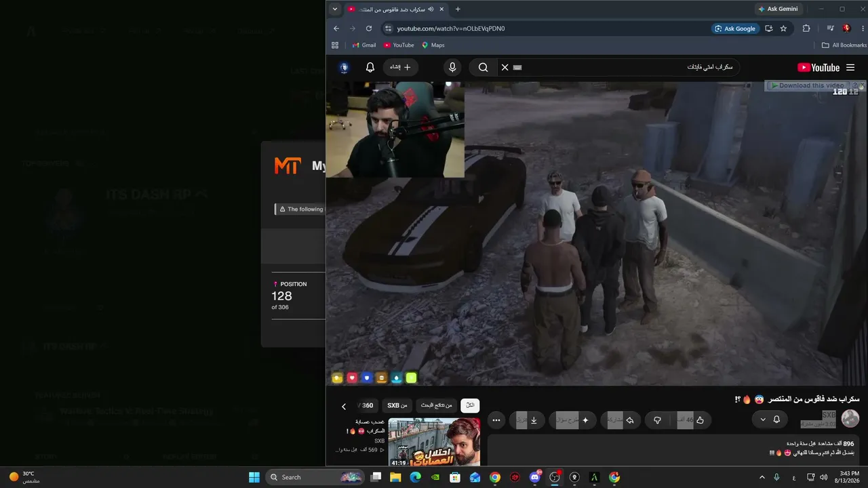Image resolution: width=868 pixels, height=488 pixels.
Task: Open the Chrome apps grid shortcut
Action: click(x=335, y=45)
